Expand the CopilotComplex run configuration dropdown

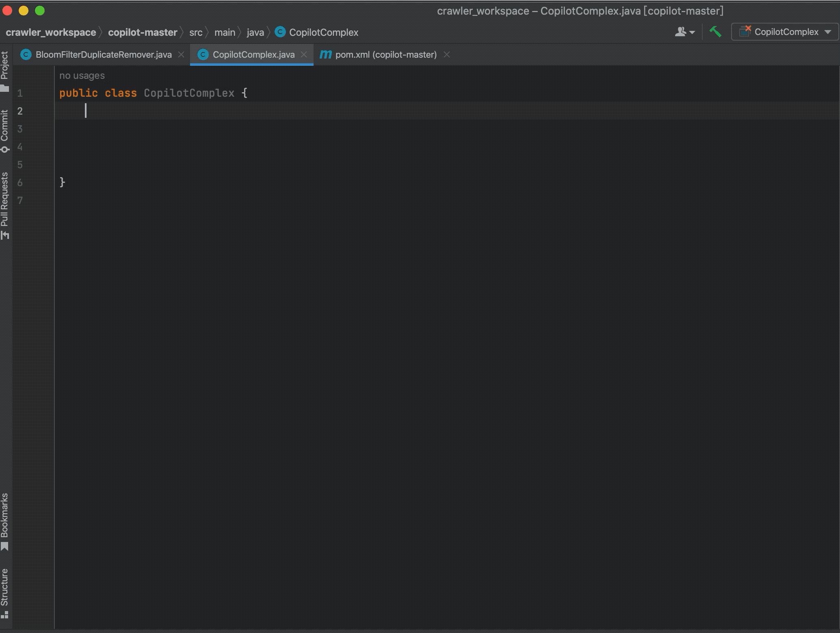click(x=827, y=32)
